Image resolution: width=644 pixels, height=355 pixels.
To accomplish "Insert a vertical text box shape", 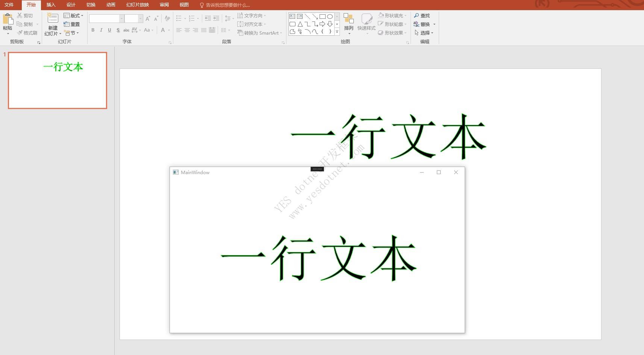I will tap(300, 17).
